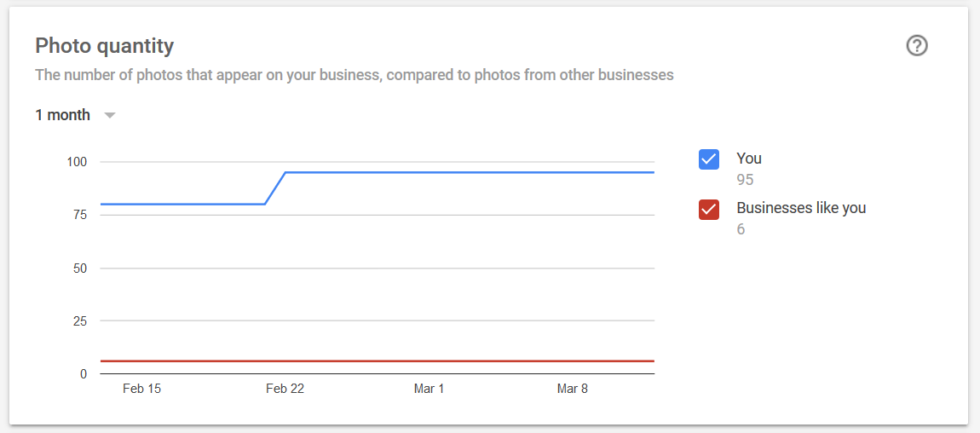This screenshot has width=980, height=433.
Task: Click the Mar 8 axis label
Action: 573,389
